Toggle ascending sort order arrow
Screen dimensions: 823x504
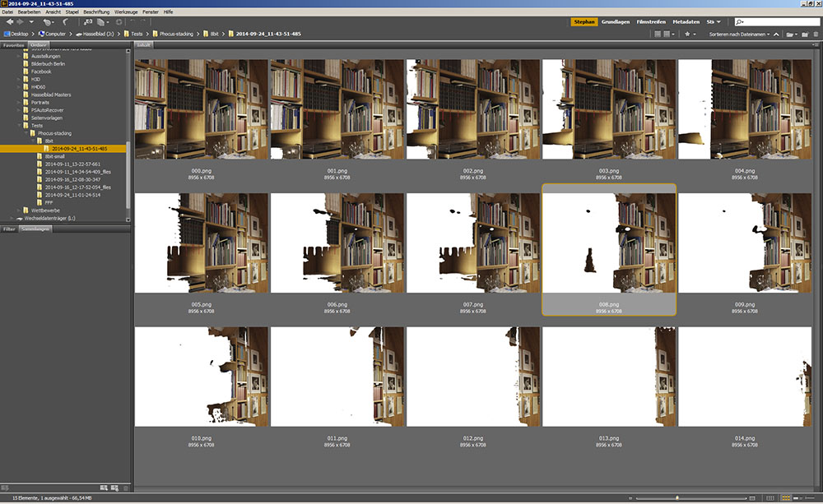tap(776, 34)
